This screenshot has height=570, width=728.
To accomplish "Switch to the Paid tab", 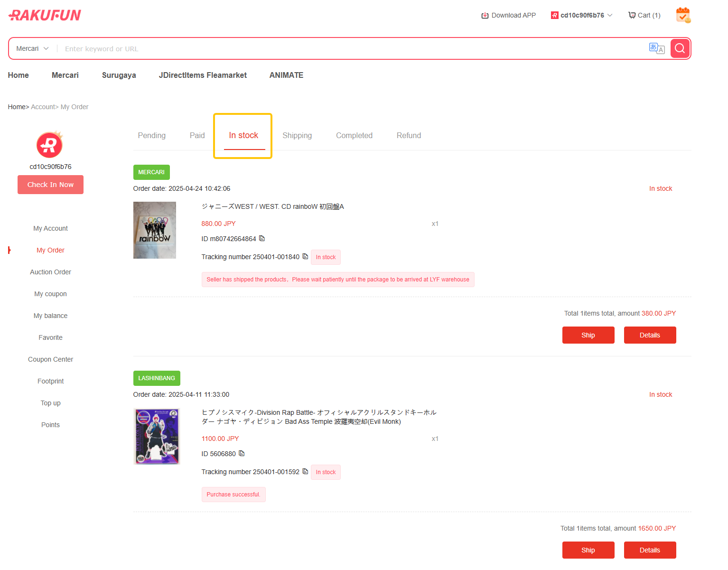I will 197,135.
